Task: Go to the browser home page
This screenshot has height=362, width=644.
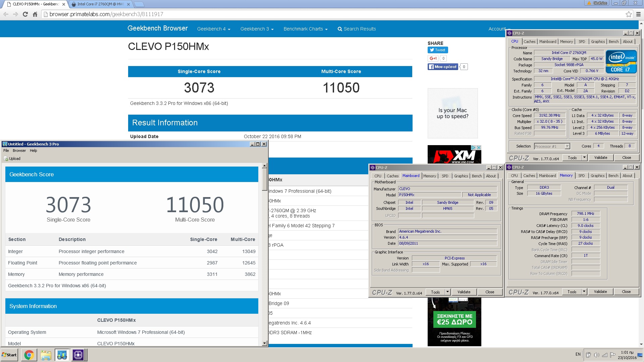Action: click(x=35, y=14)
